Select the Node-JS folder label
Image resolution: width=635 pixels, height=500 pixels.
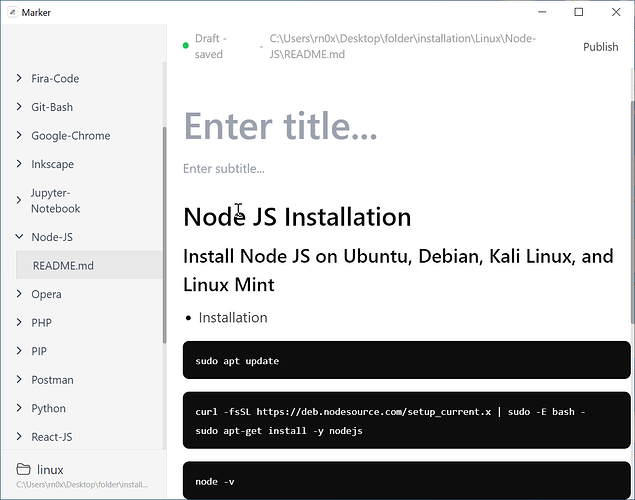pos(52,237)
